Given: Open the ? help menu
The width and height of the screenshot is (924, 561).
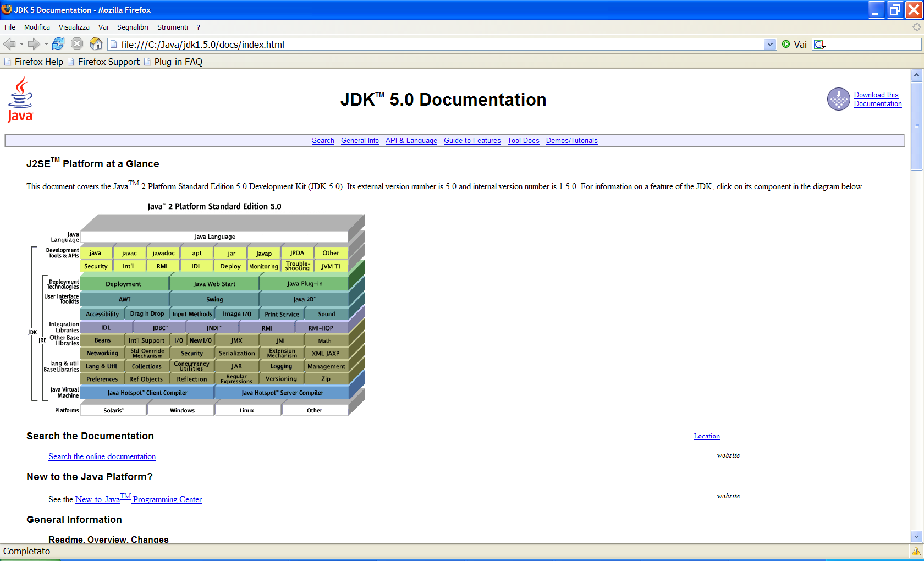Looking at the screenshot, I should [x=199, y=27].
